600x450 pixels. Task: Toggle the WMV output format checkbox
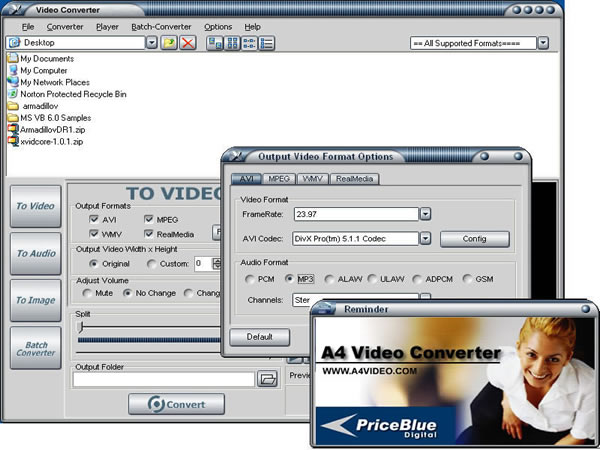pos(94,233)
